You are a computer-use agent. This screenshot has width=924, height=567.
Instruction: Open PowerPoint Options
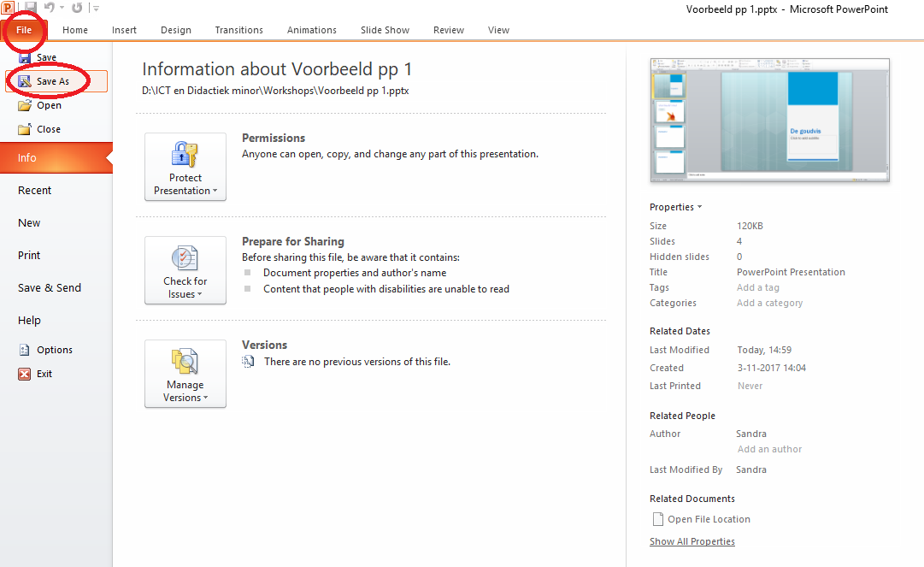coord(25,350)
